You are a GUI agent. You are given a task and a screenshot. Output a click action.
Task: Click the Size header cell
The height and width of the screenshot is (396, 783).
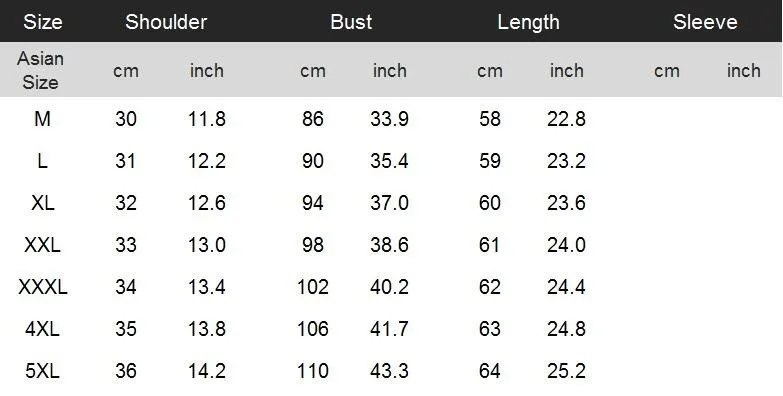(42, 22)
